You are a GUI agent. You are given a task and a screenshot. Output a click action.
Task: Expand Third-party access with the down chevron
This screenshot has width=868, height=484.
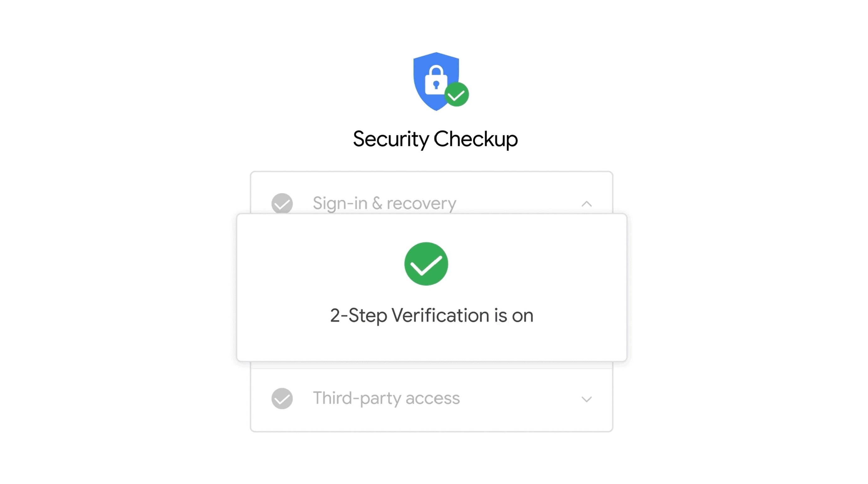point(587,399)
